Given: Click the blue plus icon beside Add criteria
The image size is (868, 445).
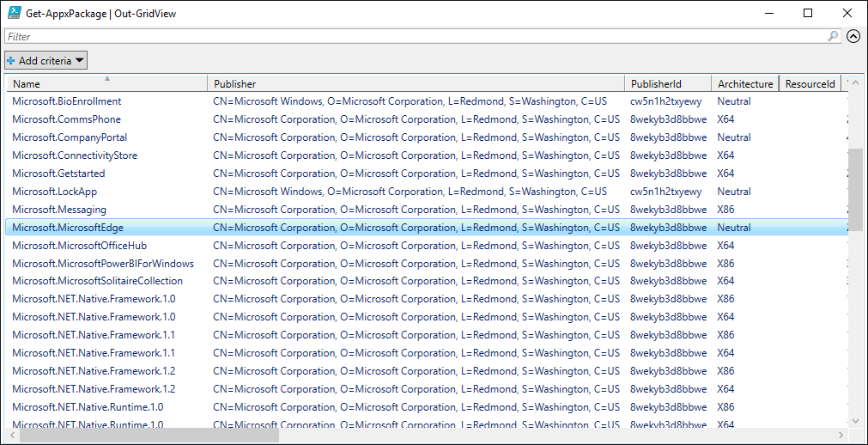Looking at the screenshot, I should (11, 61).
